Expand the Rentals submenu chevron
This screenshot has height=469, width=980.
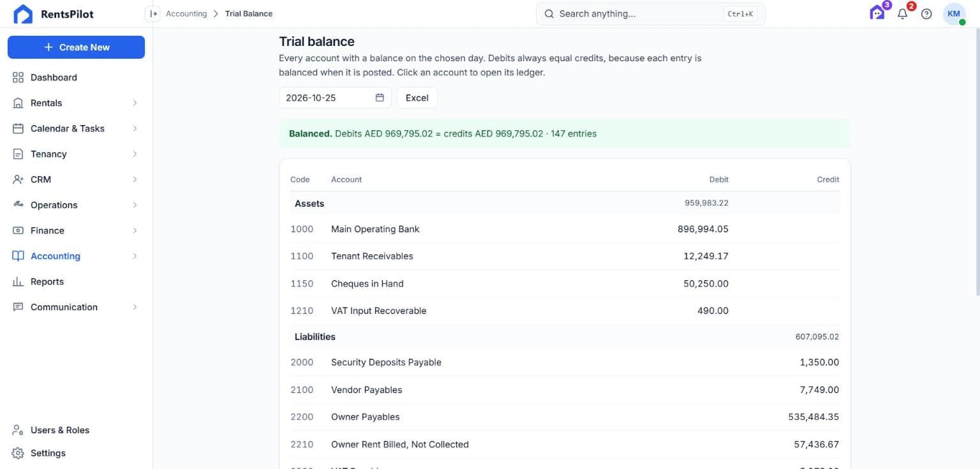coord(135,103)
